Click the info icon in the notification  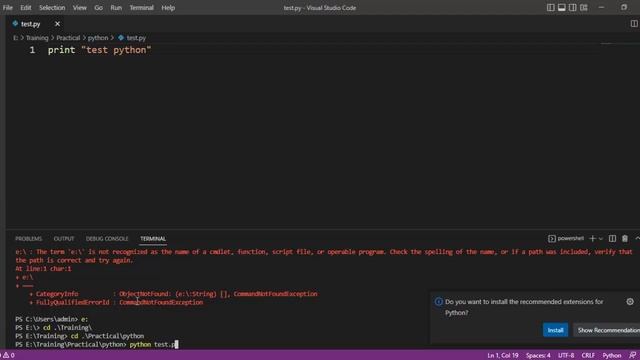[x=439, y=302]
